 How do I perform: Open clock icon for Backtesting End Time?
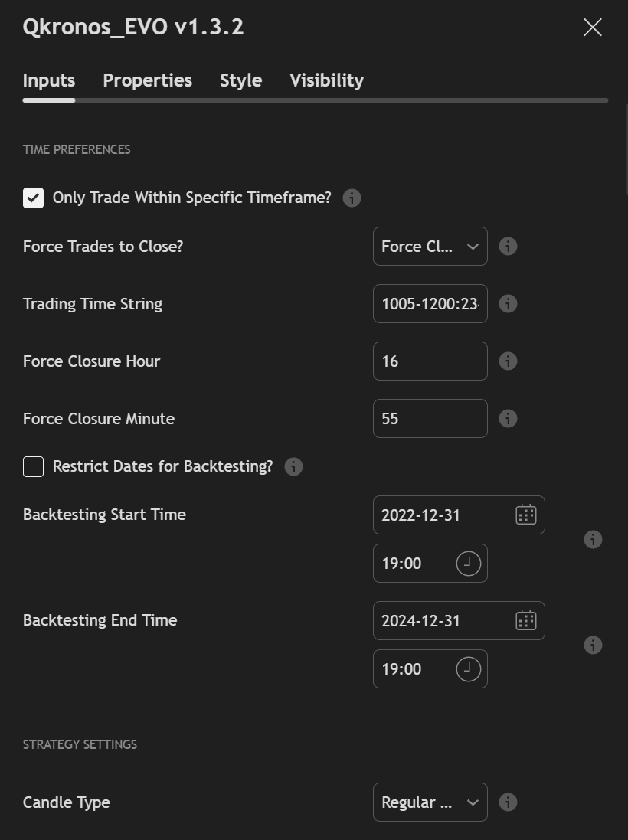(x=468, y=669)
